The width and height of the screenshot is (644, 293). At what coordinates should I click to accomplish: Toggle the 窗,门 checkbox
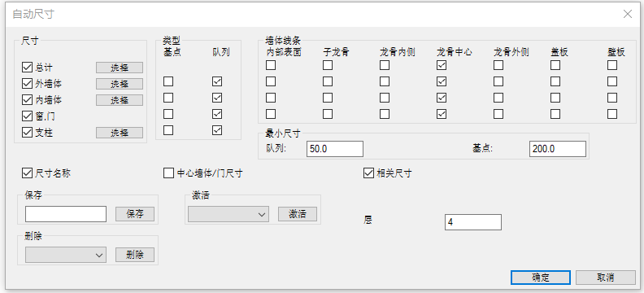tap(27, 116)
